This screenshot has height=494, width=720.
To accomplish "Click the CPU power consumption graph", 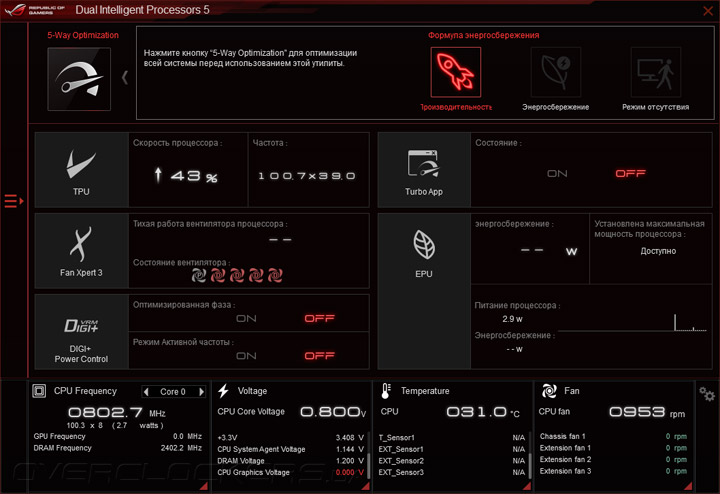I will pyautogui.click(x=633, y=322).
